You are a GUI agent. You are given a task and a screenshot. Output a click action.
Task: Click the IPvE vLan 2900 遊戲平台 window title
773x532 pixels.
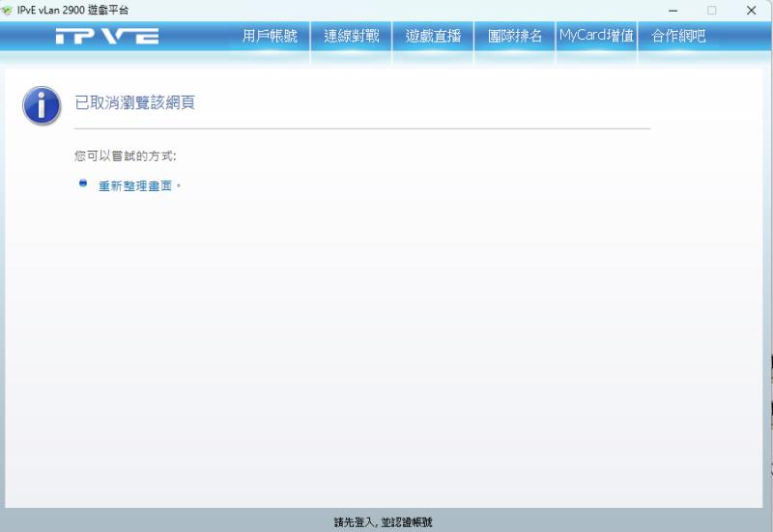73,10
